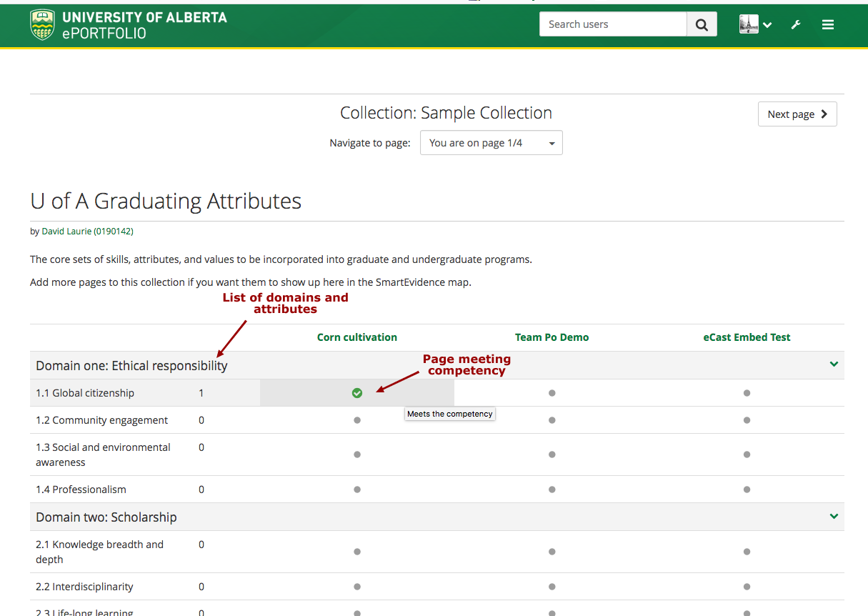
Task: Open the eCast Embed Test page link
Action: click(747, 337)
